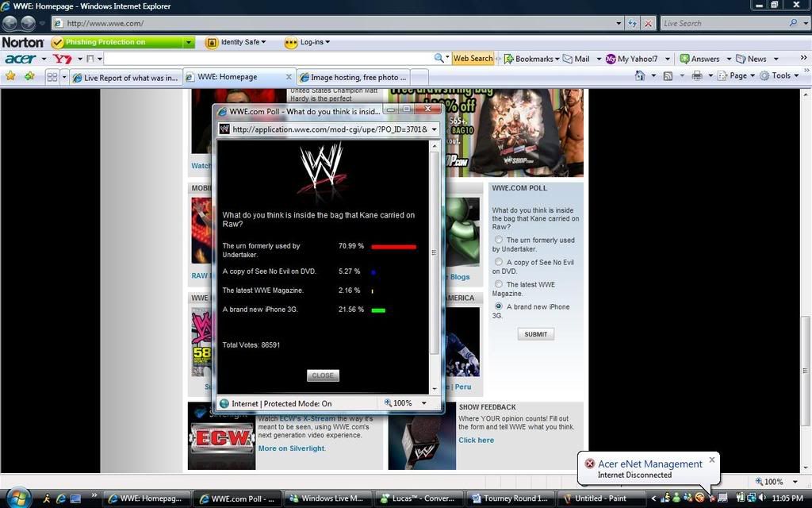Select 'The latest WWE Magazine' radio option
Viewport: 812px width, 508px height.
[498, 285]
